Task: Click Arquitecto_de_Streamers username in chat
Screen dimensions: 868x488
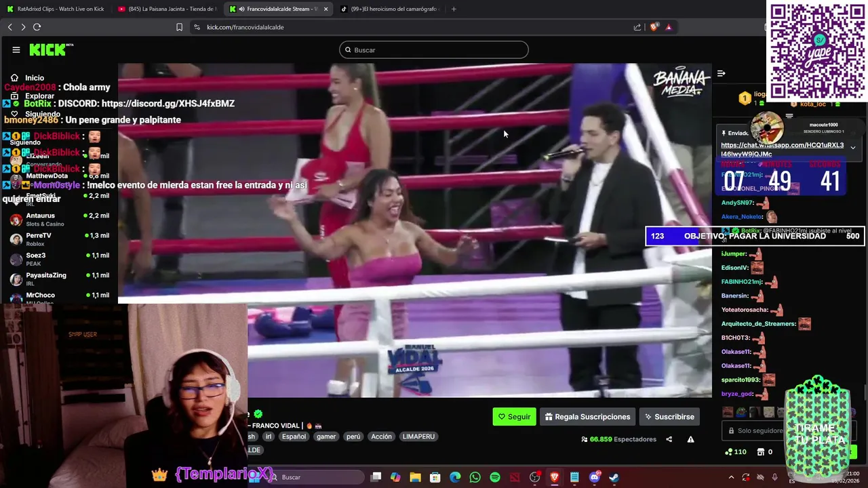Action: 758,324
